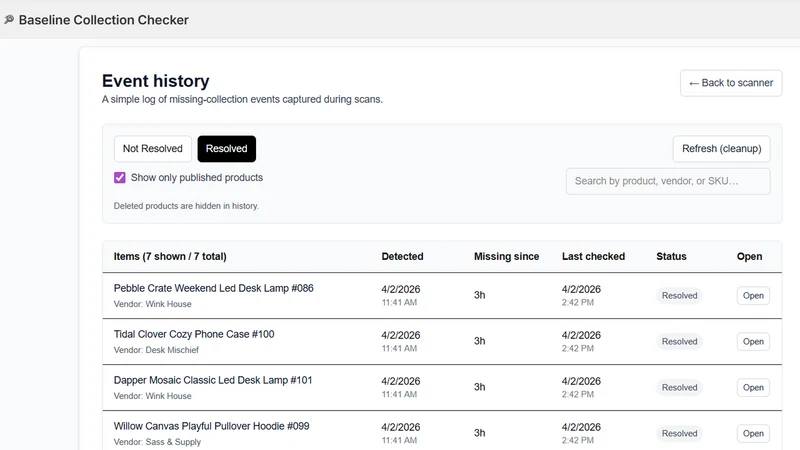
Task: Click Vendor: Sass & Supply text
Action: click(x=157, y=442)
